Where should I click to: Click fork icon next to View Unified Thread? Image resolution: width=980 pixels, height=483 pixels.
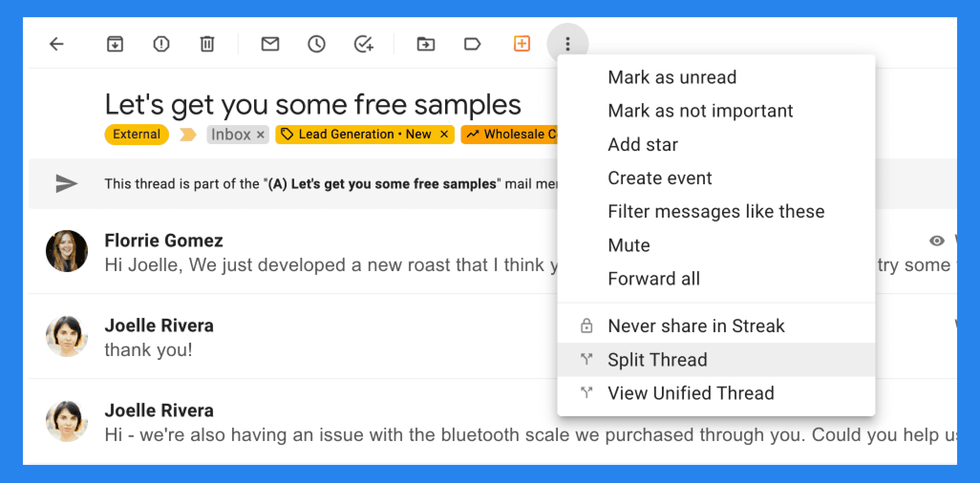(586, 392)
